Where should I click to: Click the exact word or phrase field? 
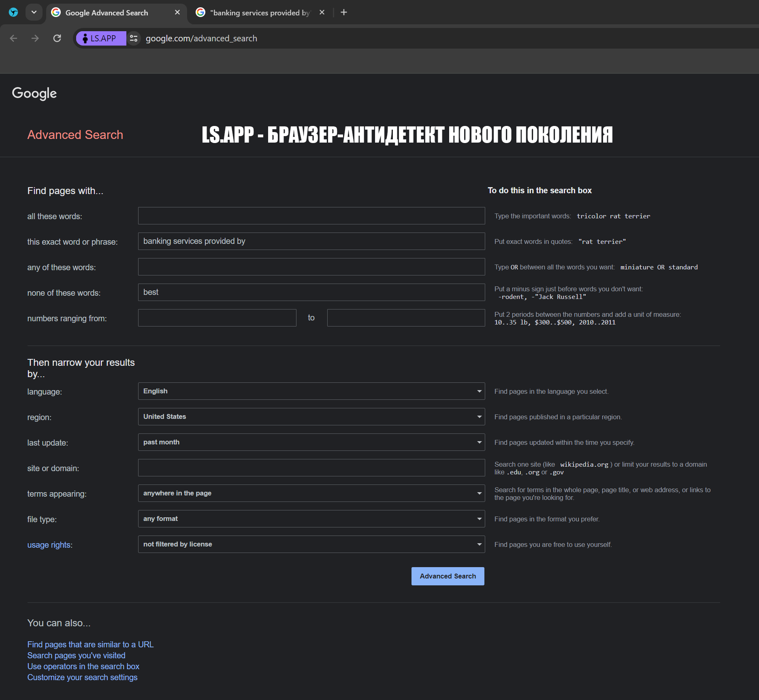click(311, 241)
